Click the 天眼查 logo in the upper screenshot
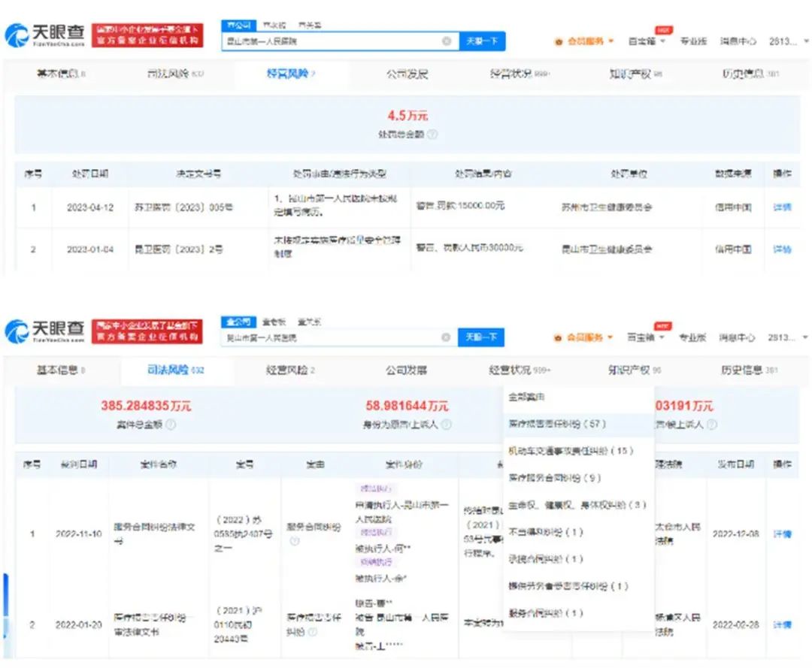The image size is (812, 668). click(x=44, y=35)
